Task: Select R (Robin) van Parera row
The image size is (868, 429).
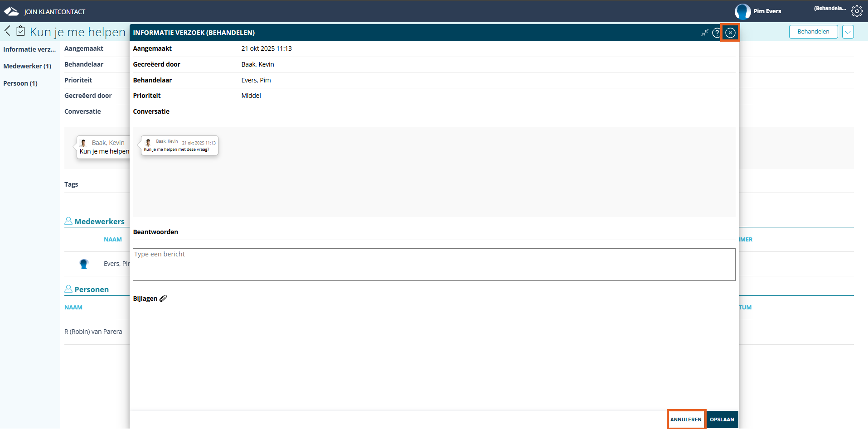Action: (x=93, y=332)
